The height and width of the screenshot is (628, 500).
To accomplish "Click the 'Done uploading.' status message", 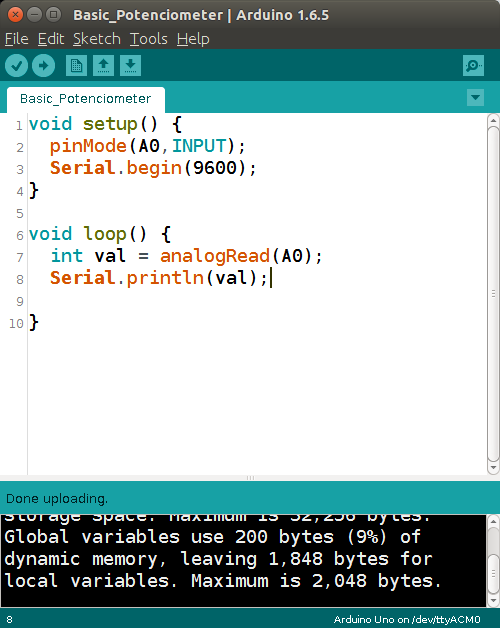I will [x=57, y=499].
